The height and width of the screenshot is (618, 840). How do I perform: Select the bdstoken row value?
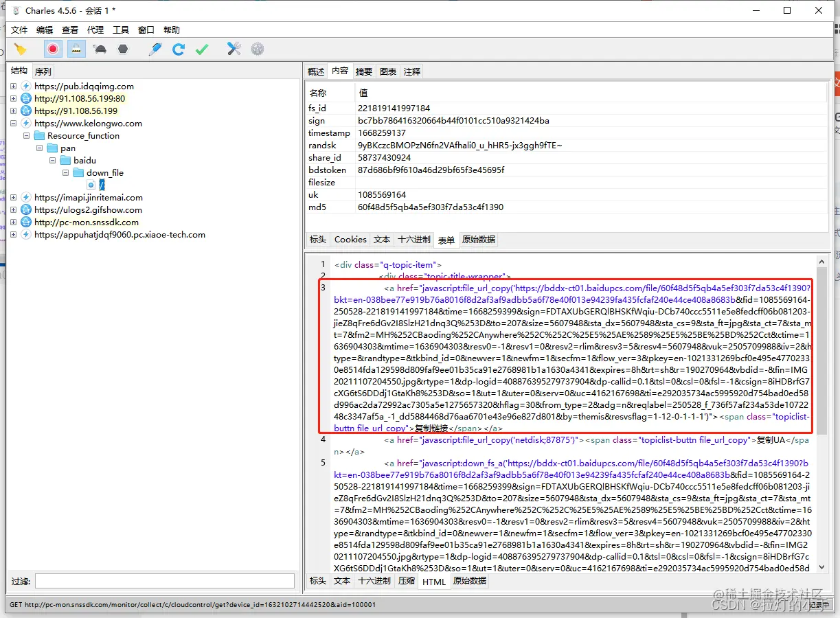pyautogui.click(x=431, y=170)
